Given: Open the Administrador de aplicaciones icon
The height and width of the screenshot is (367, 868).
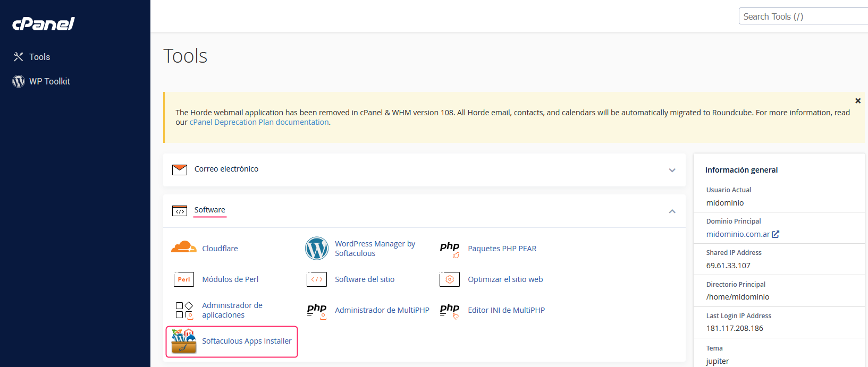Looking at the screenshot, I should click(x=184, y=310).
